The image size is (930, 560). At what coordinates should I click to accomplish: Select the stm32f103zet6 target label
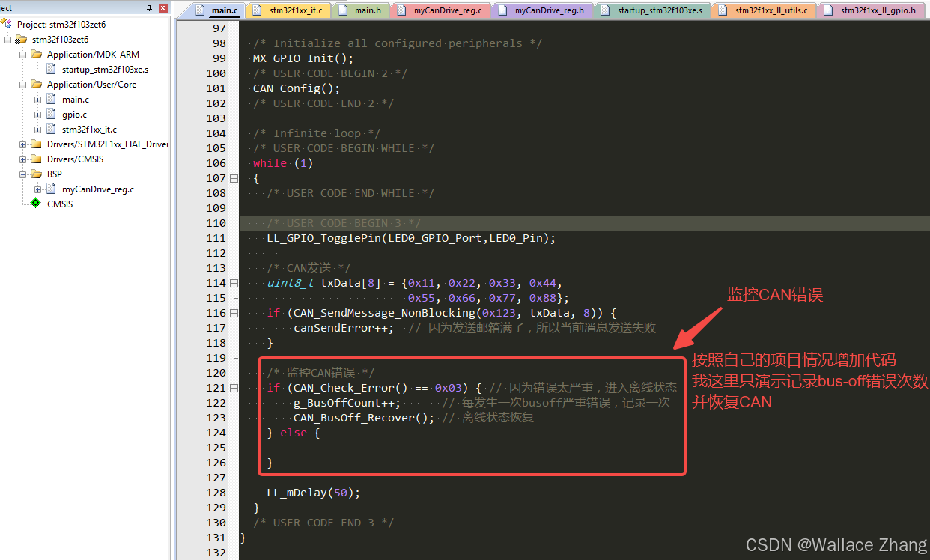coord(60,40)
